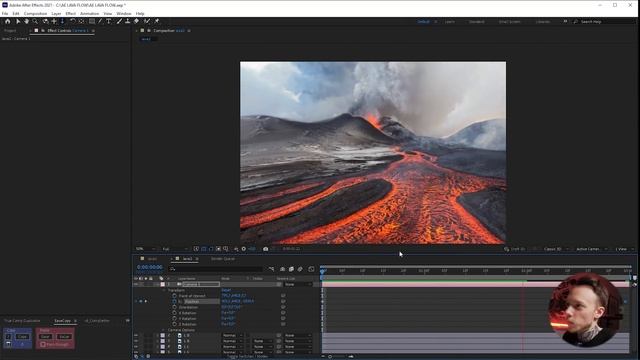Open the resolution dropdown showing Full
The height and width of the screenshot is (360, 640).
175,249
